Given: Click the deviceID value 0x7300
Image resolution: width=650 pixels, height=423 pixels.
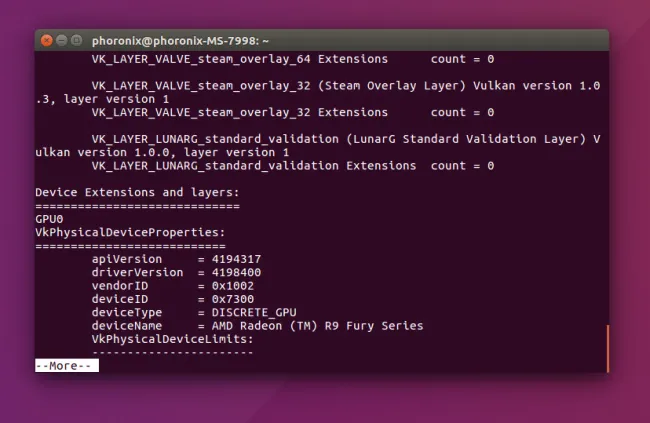Looking at the screenshot, I should coord(233,299).
